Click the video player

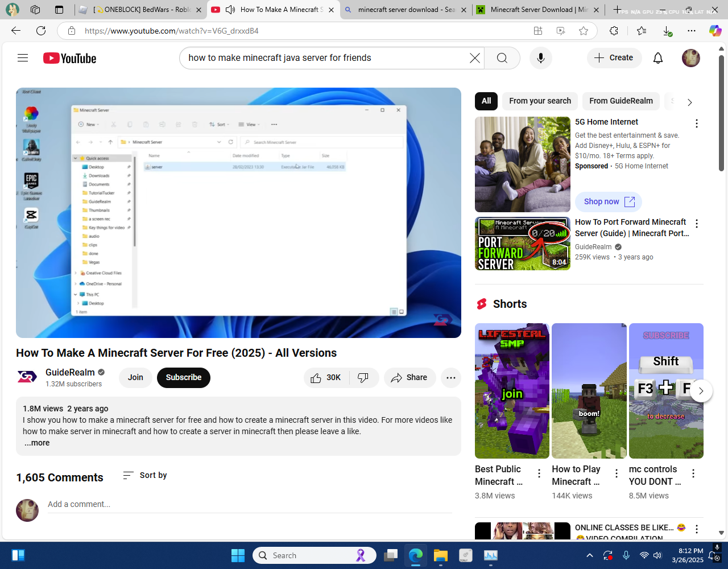[x=238, y=213]
